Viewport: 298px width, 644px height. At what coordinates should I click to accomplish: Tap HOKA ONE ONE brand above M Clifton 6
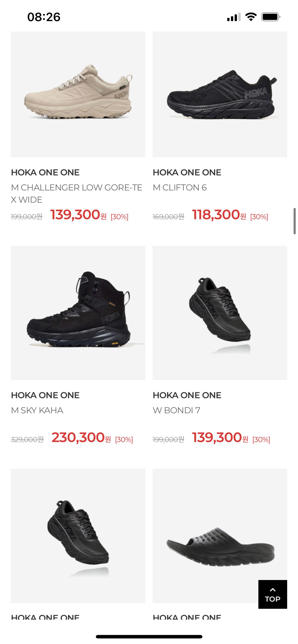187,172
